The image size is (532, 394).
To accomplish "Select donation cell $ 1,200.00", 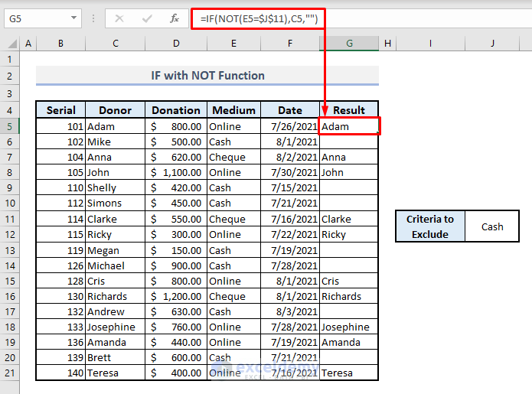I will pos(176,296).
